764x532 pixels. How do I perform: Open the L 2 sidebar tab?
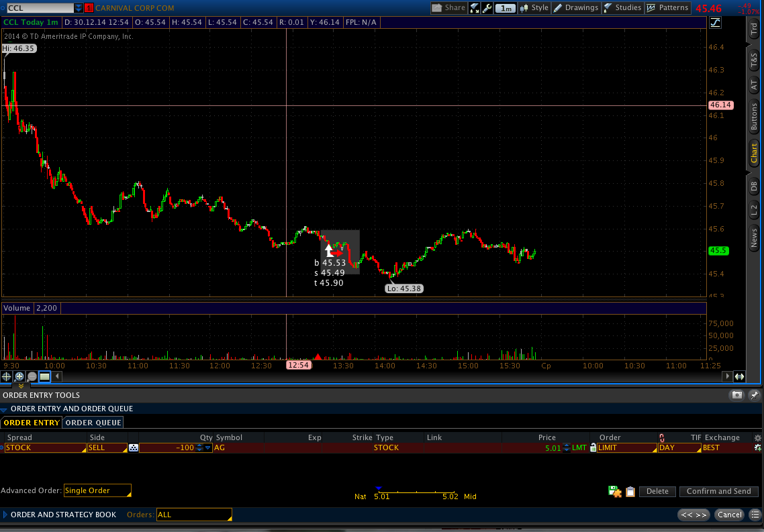click(x=754, y=210)
